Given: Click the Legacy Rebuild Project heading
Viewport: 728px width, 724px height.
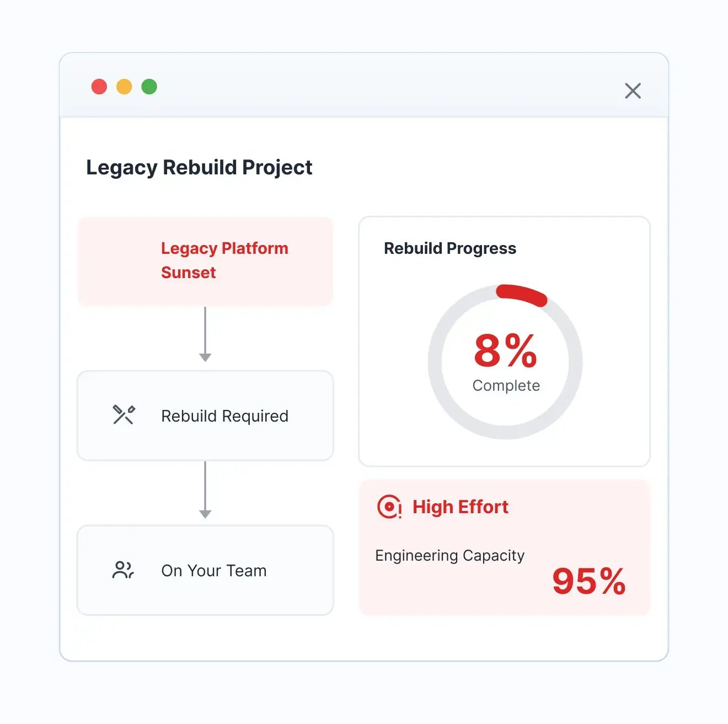Looking at the screenshot, I should 199,167.
